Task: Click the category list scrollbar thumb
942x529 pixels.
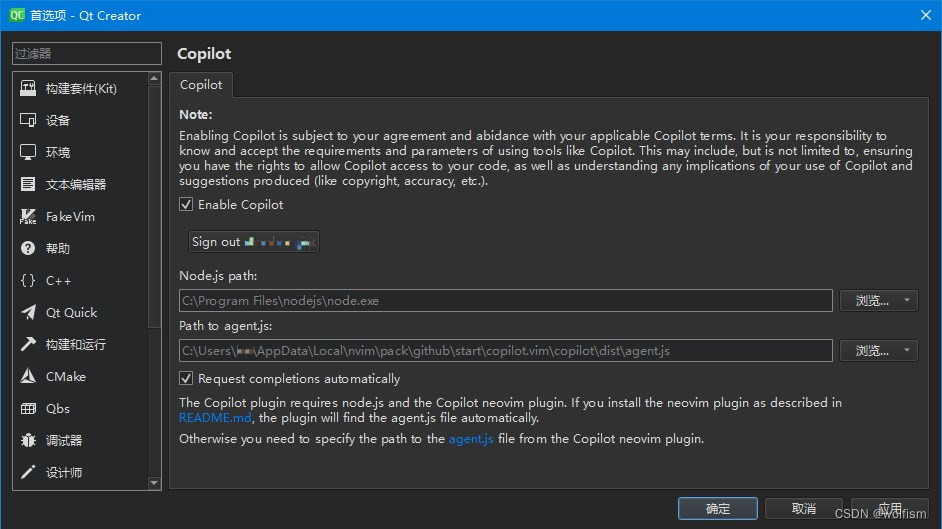Action: [x=154, y=207]
